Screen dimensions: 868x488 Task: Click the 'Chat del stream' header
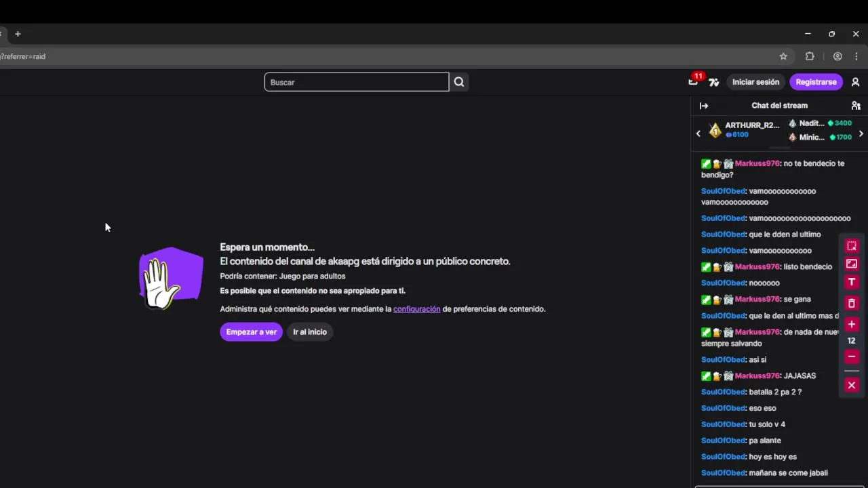point(779,106)
